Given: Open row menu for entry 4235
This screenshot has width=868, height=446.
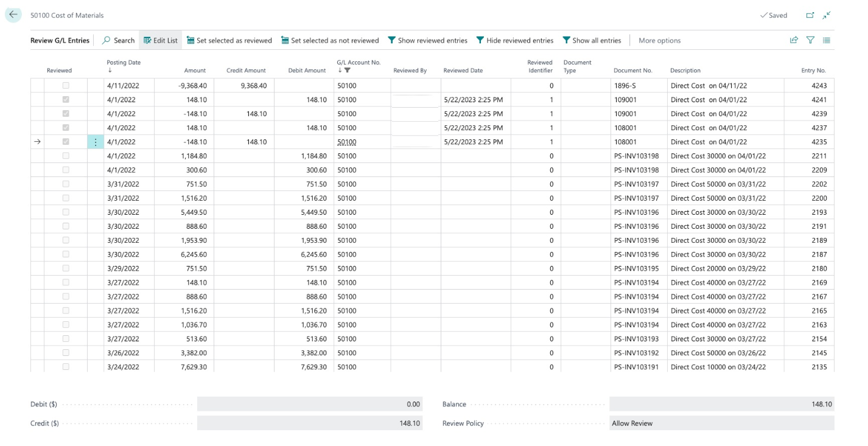Looking at the screenshot, I should pyautogui.click(x=96, y=142).
